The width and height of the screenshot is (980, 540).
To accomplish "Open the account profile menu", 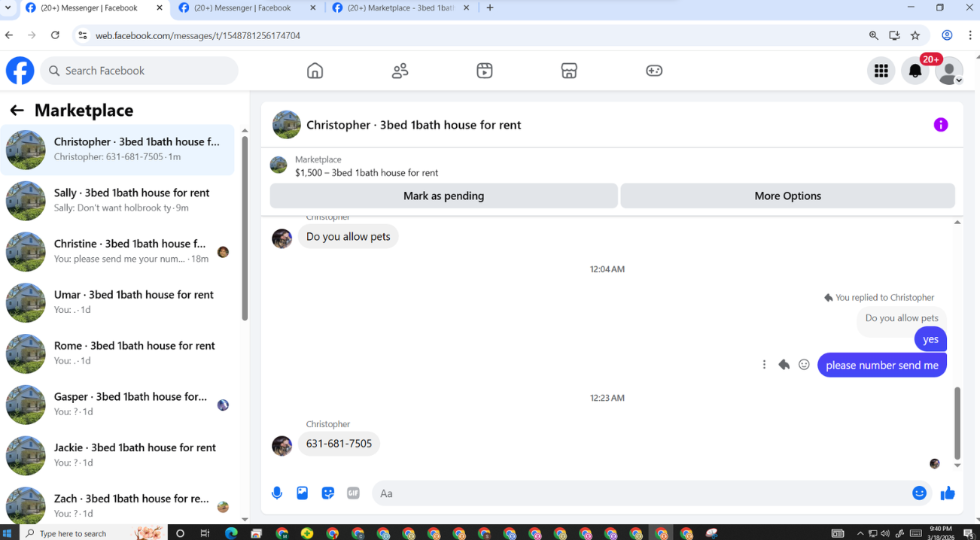I will pos(949,71).
